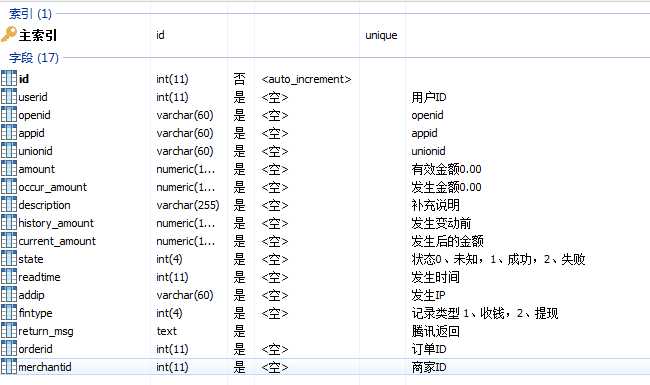Click the column icon for id field
650x385 pixels.
tap(9, 78)
